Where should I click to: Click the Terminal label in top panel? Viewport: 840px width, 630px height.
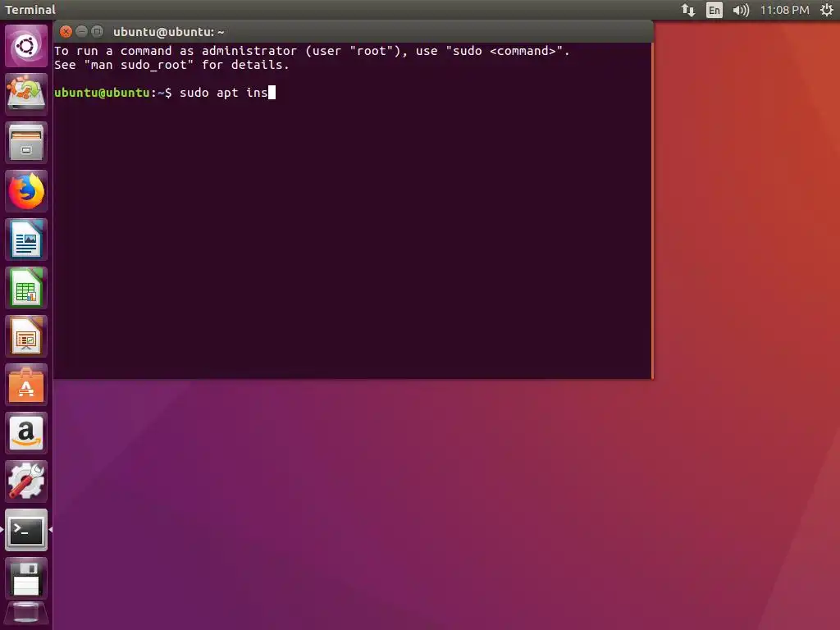[x=30, y=10]
